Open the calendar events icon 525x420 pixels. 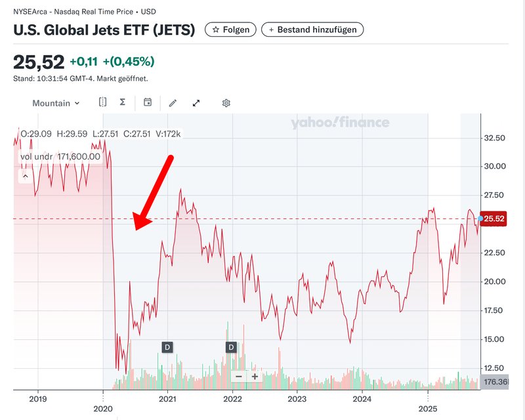click(x=148, y=102)
